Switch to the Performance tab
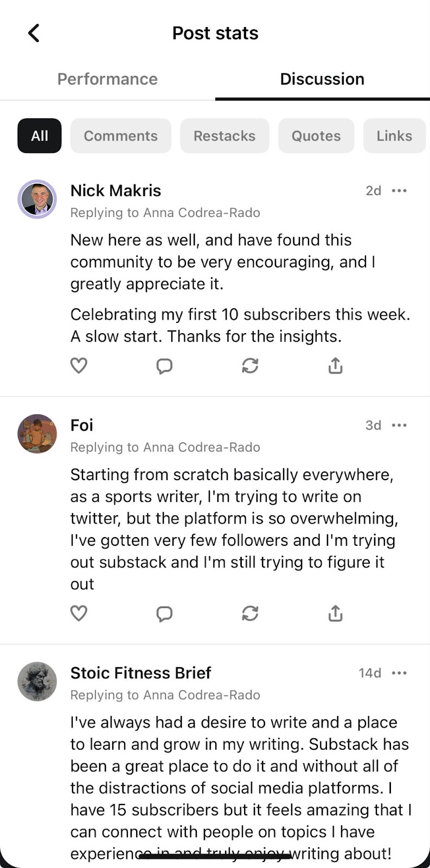This screenshot has height=868, width=430. (107, 79)
